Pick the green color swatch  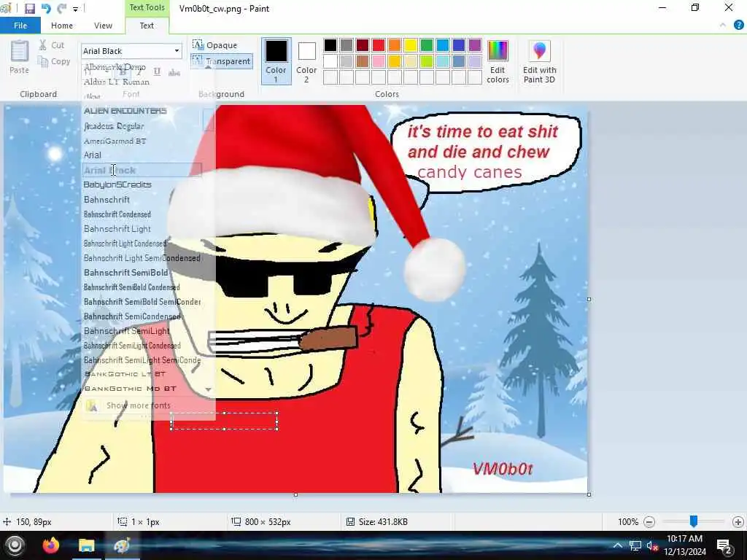click(427, 45)
